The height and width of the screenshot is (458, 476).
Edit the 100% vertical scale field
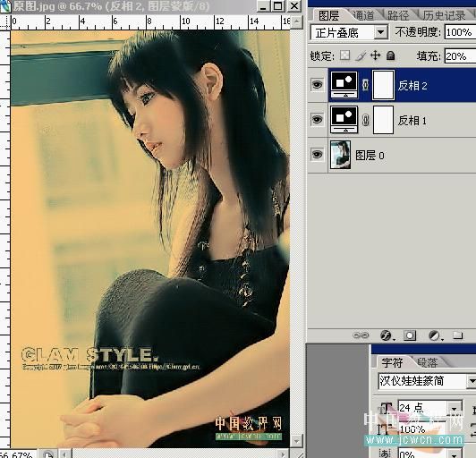[x=422, y=429]
